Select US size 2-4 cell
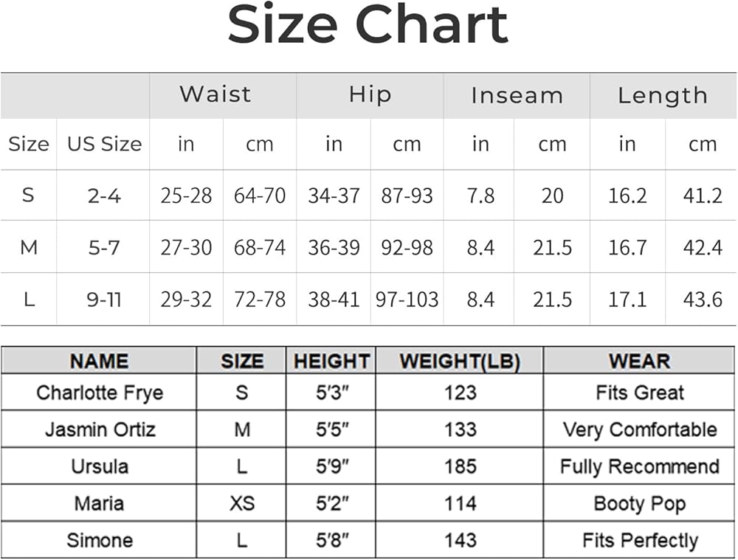738x560 pixels. 104,196
